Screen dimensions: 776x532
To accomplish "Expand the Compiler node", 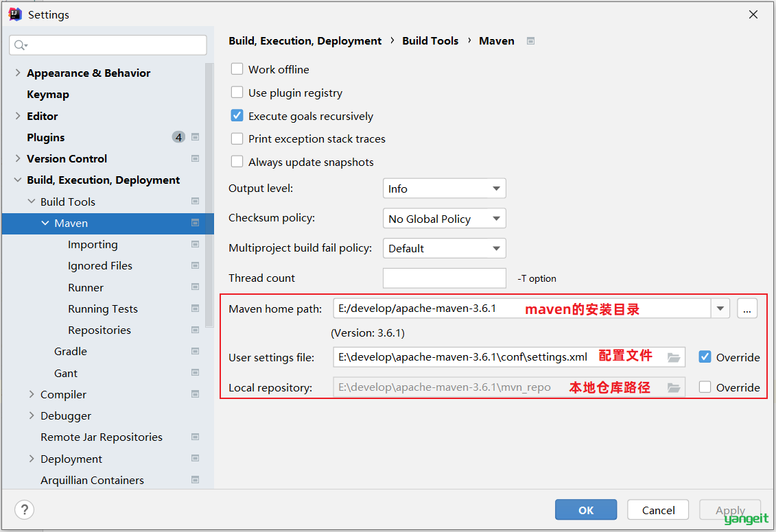I will 32,394.
